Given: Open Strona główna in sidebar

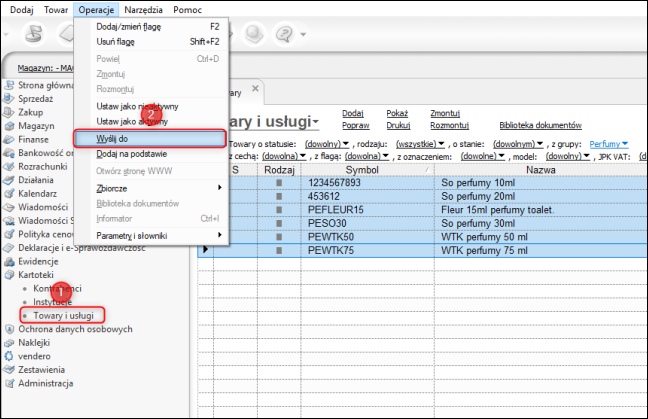Looking at the screenshot, I should coord(39,85).
